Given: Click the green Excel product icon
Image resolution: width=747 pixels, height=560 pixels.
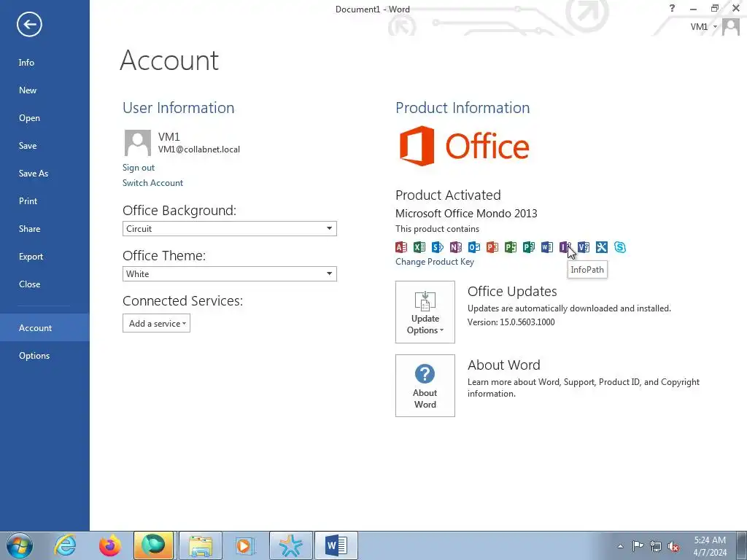Looking at the screenshot, I should 419,246.
